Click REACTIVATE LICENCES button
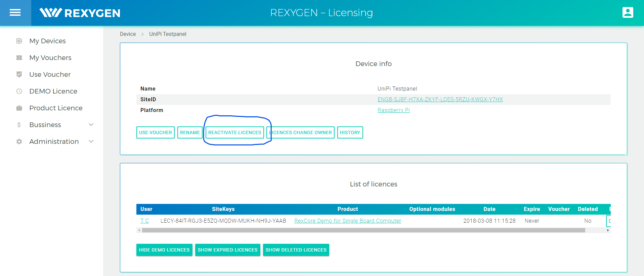Screen dimensions: 644x276 click(x=234, y=132)
